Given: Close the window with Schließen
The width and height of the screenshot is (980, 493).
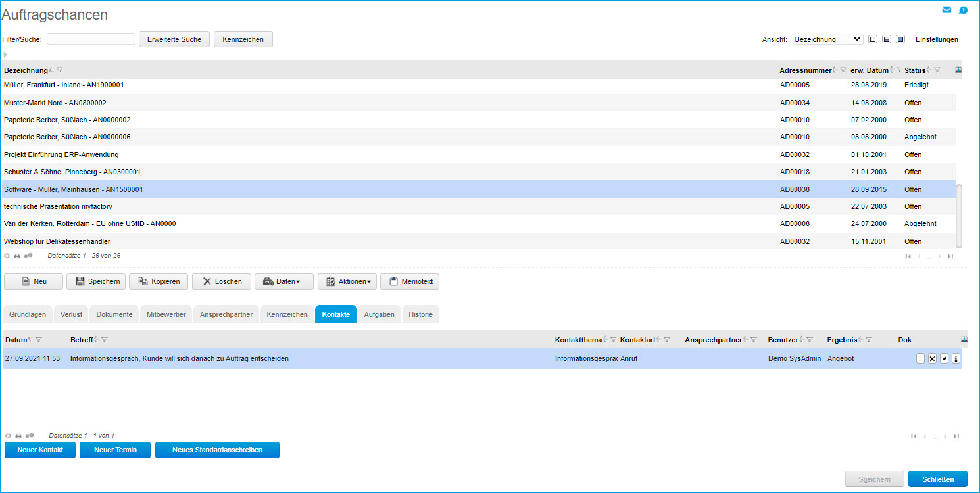Looking at the screenshot, I should click(x=938, y=479).
